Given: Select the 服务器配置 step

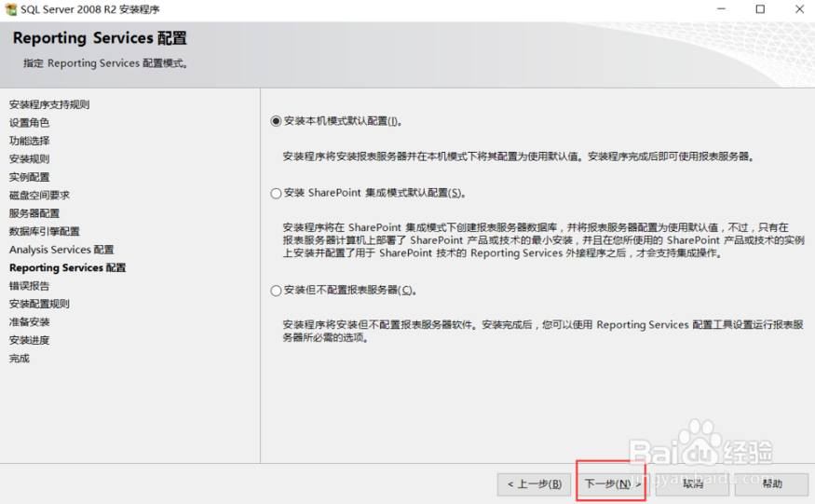Looking at the screenshot, I should click(x=34, y=213).
